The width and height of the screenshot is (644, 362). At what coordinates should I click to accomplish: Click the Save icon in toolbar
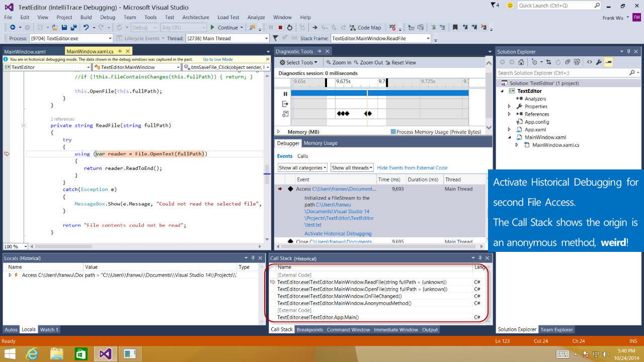(x=65, y=28)
